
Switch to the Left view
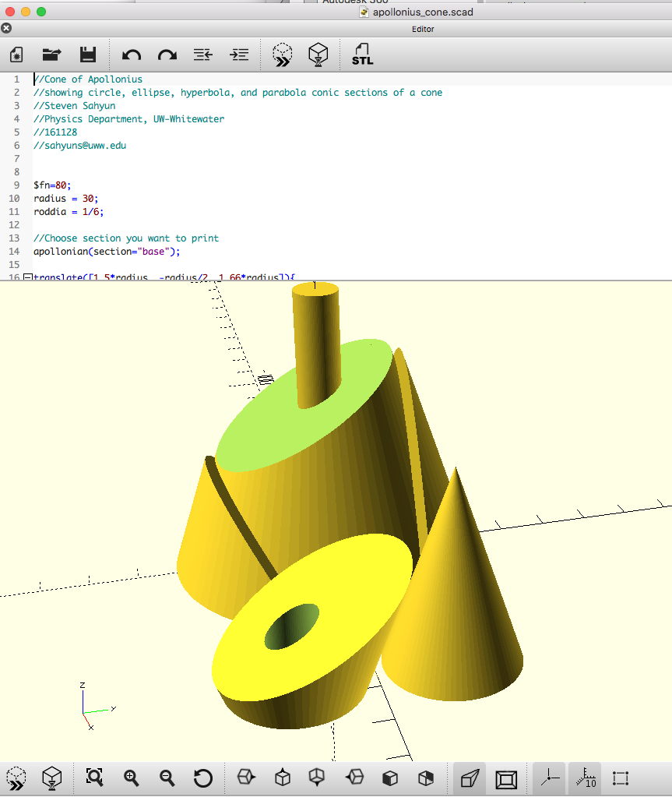(x=354, y=778)
